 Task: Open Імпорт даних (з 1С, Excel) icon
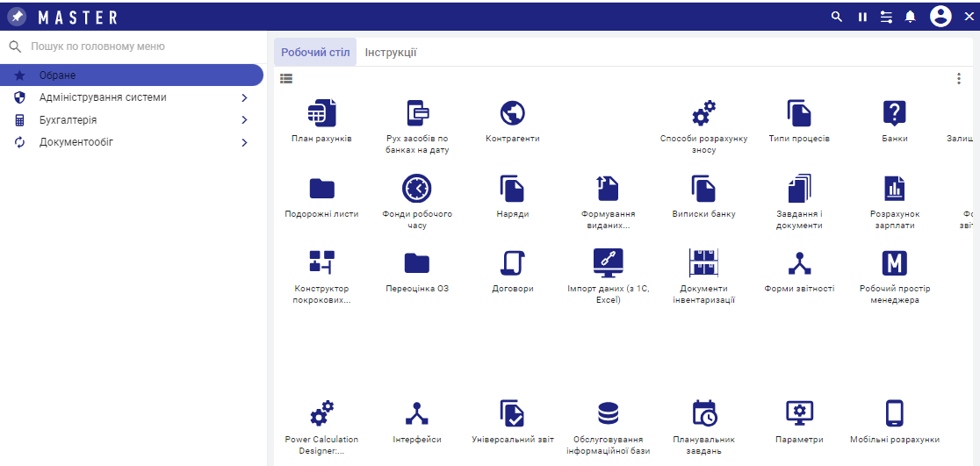pyautogui.click(x=608, y=263)
